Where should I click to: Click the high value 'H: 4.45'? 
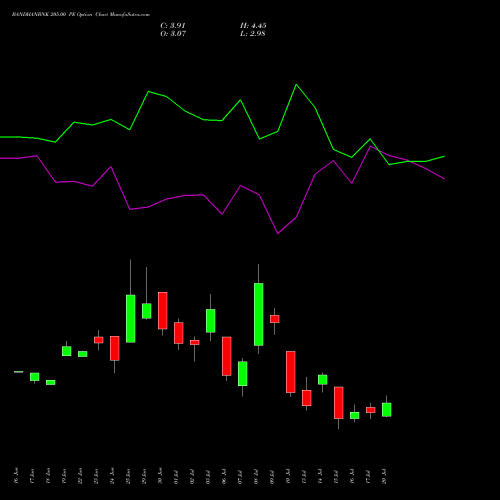point(253,26)
